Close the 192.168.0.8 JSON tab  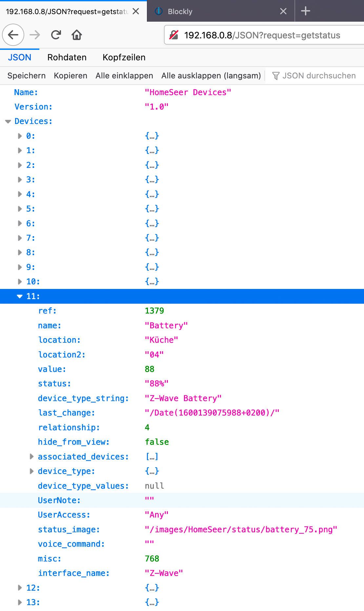[136, 11]
